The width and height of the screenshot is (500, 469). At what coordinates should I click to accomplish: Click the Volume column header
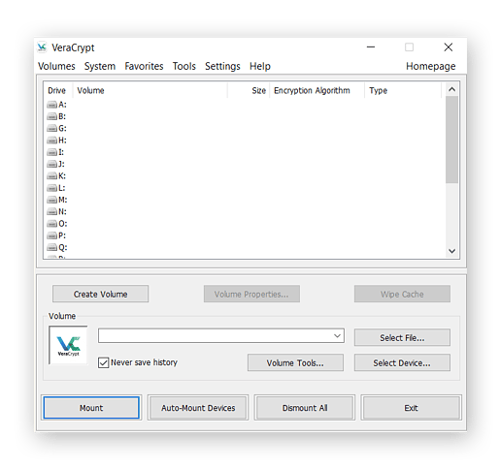(150, 90)
